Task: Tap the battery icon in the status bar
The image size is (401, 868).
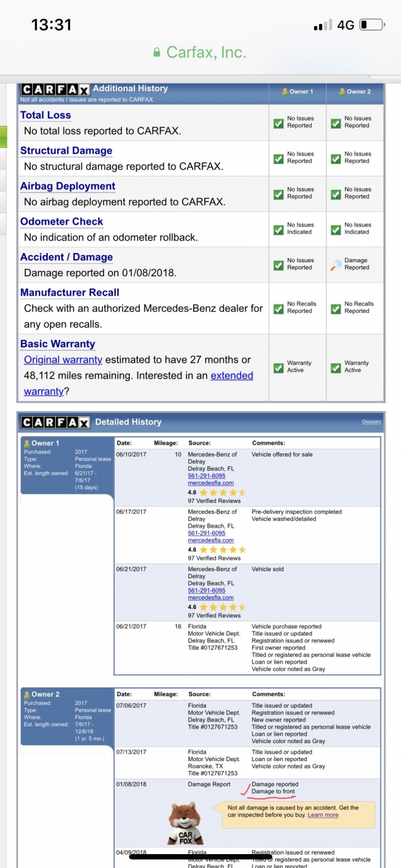Action: point(372,25)
